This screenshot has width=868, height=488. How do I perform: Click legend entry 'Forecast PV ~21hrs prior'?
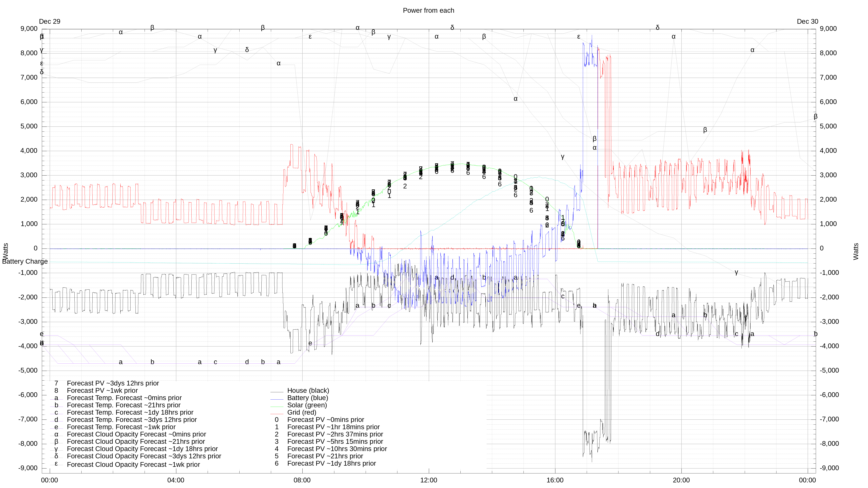(325, 456)
